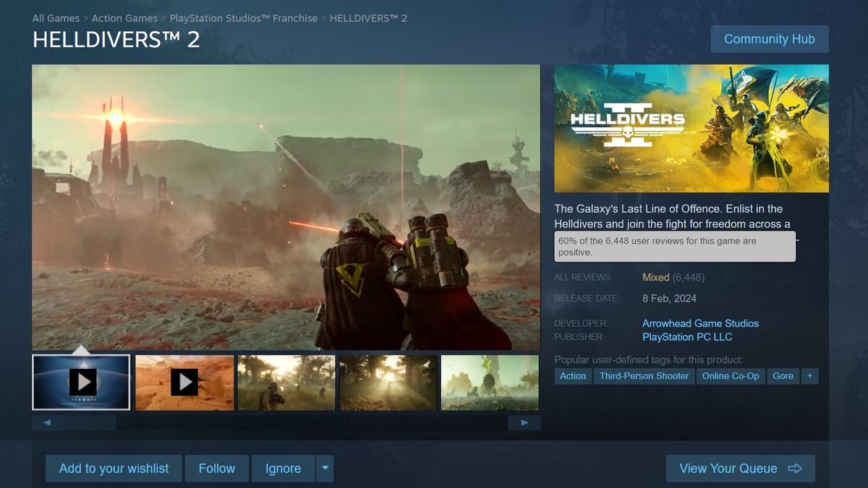Select the Gore tag
Screen dimensions: 868x488
[783, 375]
